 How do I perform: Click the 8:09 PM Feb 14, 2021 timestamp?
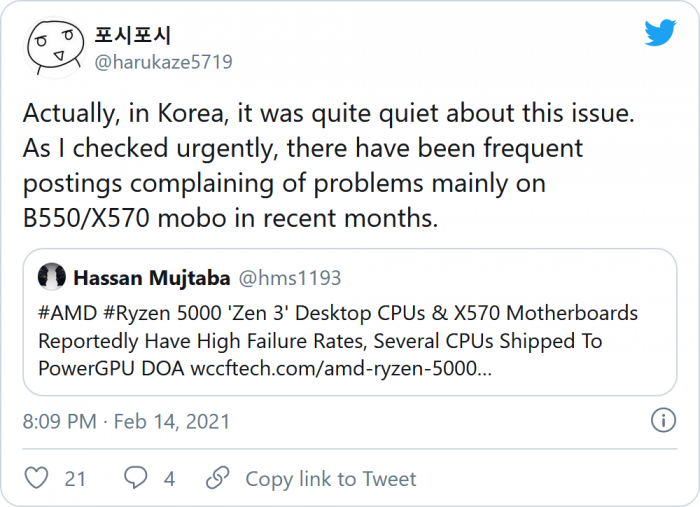tap(126, 421)
